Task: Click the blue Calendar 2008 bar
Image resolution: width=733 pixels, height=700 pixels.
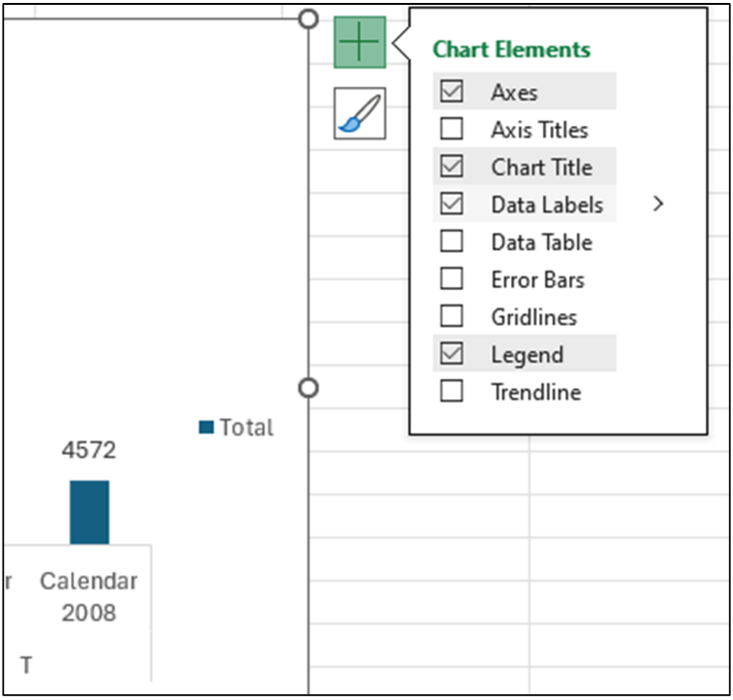Action: [x=89, y=512]
